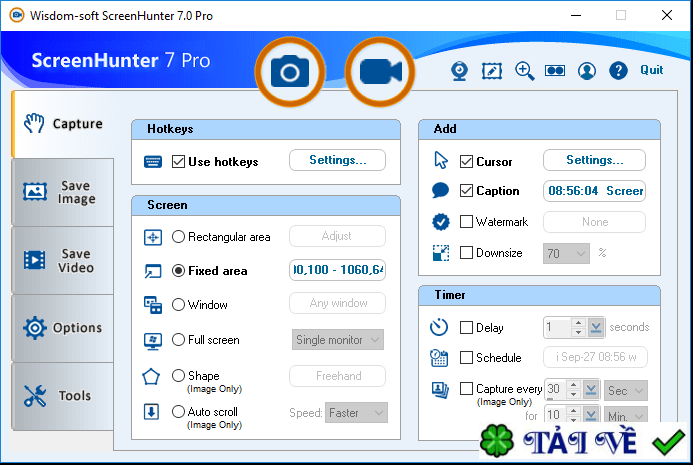Toggle the Caption checkbox
The height and width of the screenshot is (465, 693).
tap(466, 191)
